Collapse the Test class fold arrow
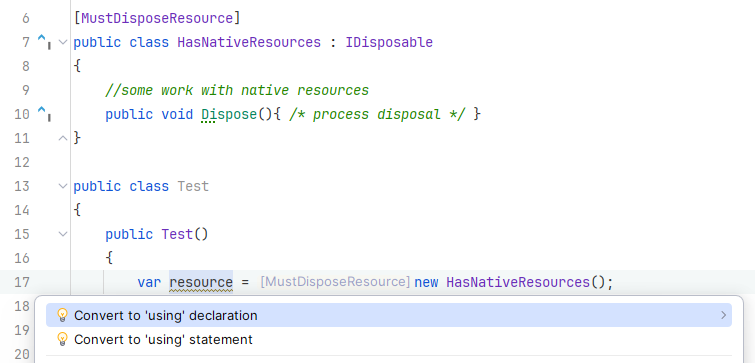This screenshot has height=363, width=755. pos(63,186)
